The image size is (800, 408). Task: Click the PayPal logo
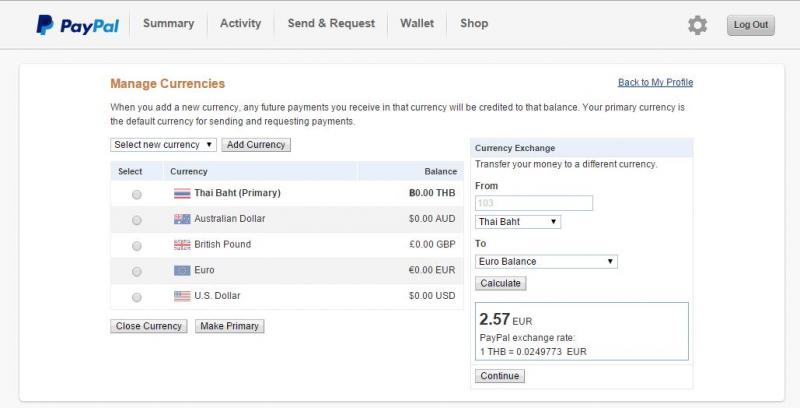tap(77, 25)
